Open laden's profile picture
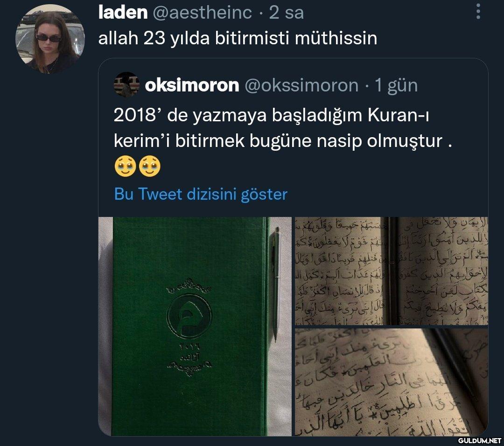 coord(50,39)
